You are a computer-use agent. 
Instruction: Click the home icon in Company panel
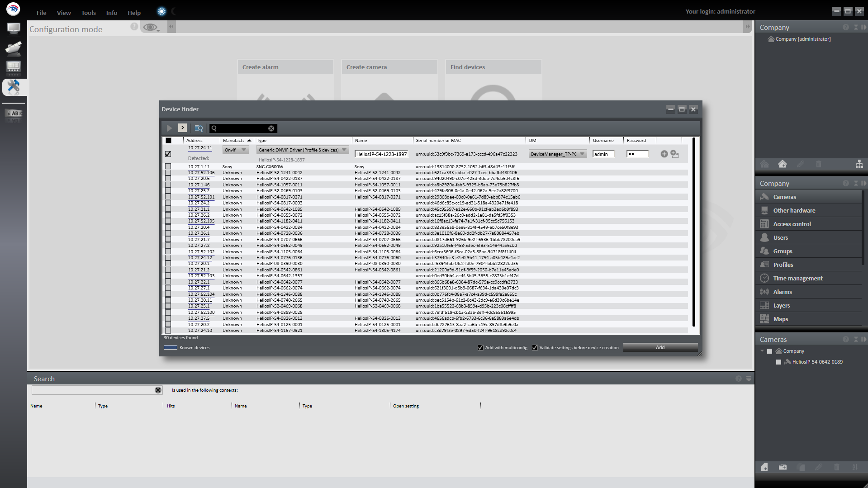pos(782,164)
